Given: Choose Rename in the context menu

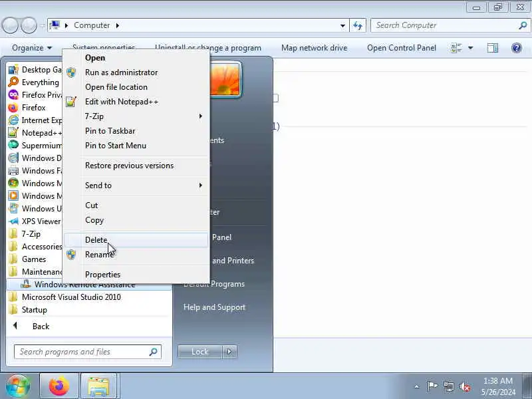Looking at the screenshot, I should click(99, 255).
